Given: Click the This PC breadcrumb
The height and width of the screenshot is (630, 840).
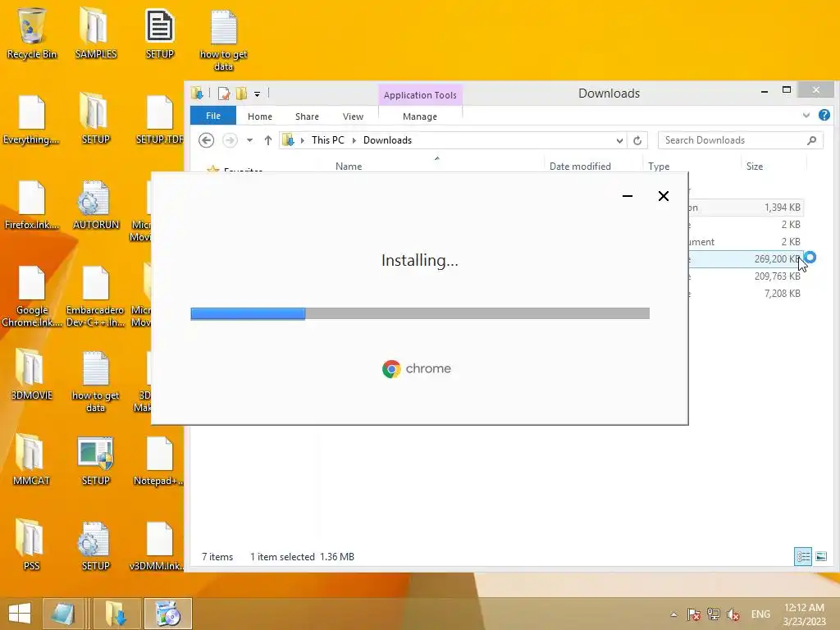Looking at the screenshot, I should point(328,140).
